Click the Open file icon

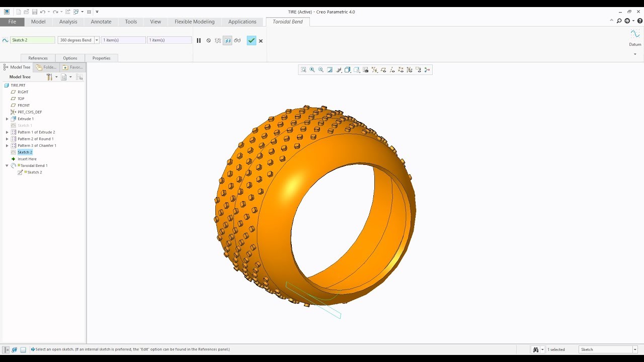(x=26, y=12)
